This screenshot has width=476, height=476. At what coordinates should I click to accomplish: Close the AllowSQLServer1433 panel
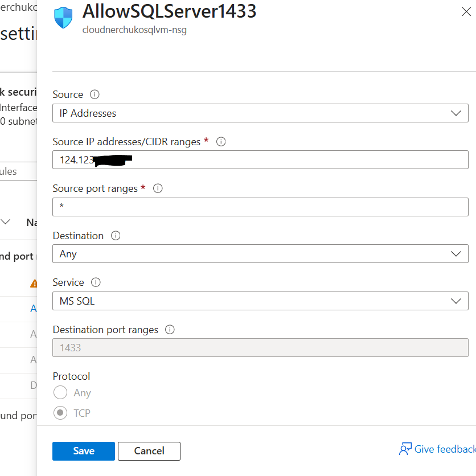[x=466, y=11]
